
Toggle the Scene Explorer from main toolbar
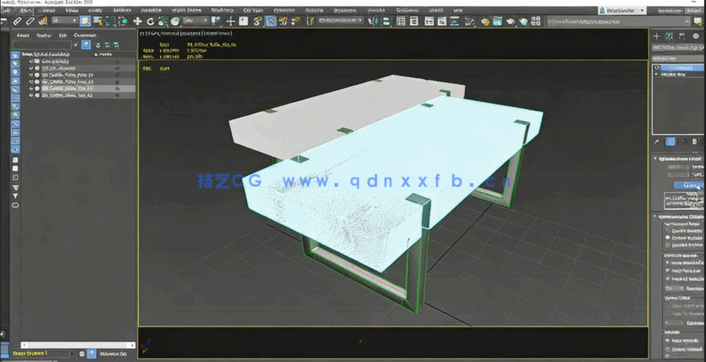coord(401,21)
